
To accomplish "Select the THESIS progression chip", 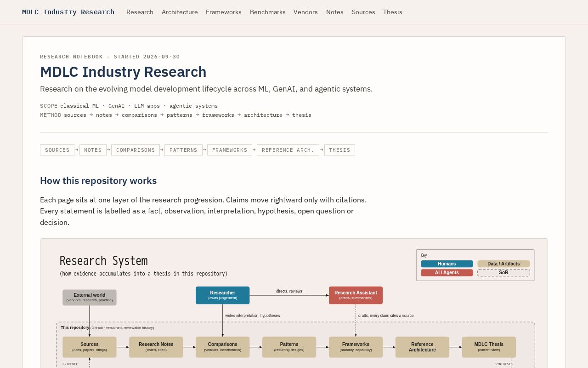I will [x=339, y=150].
